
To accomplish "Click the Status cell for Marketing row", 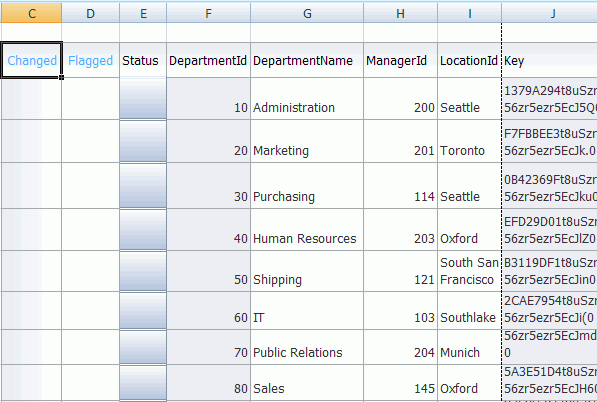I will (143, 141).
